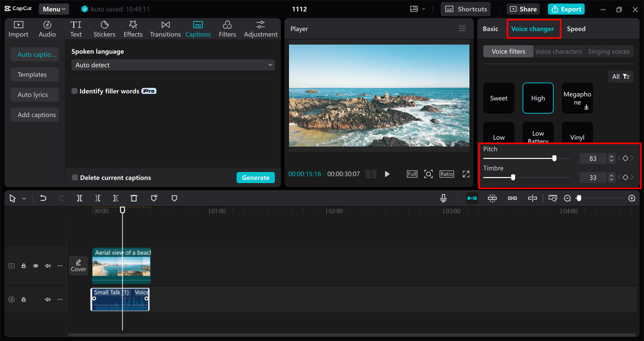Select Auto lyrics in the sidebar
The width and height of the screenshot is (644, 341).
pyautogui.click(x=35, y=95)
